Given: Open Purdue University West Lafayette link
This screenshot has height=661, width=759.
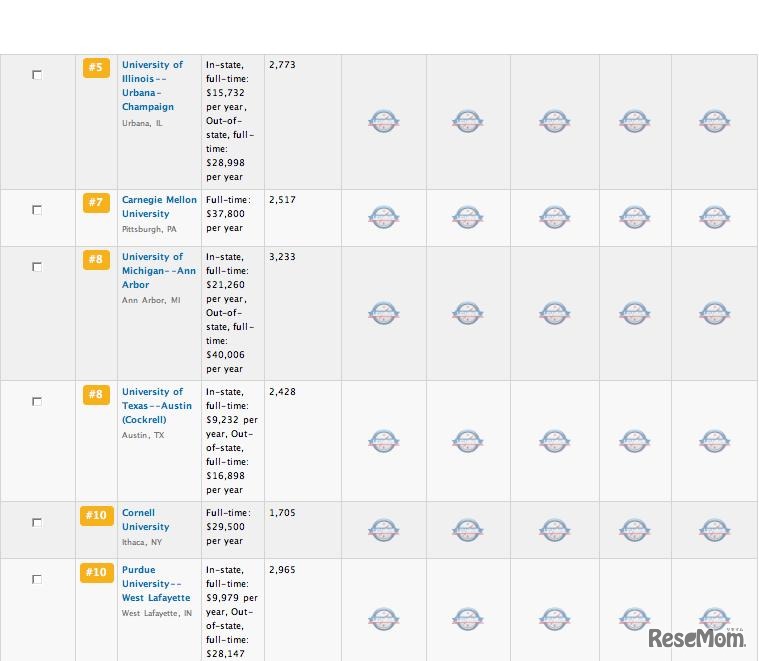Looking at the screenshot, I should (156, 584).
